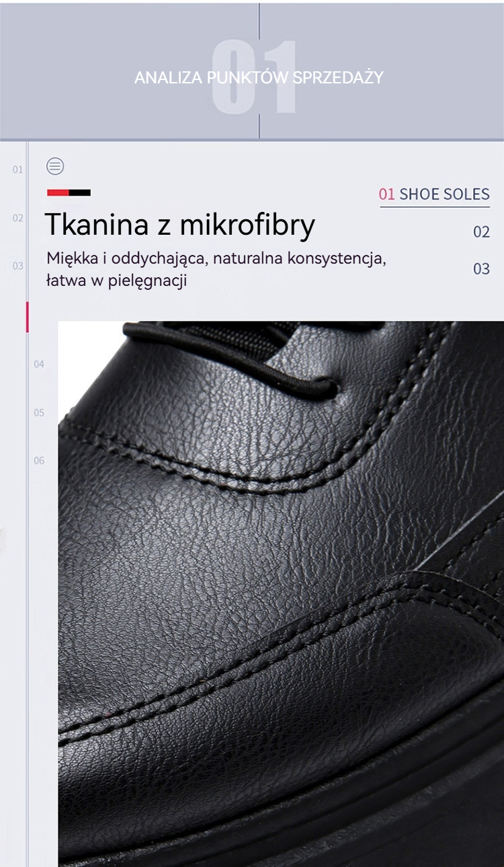Click the large faded 01 header number
The image size is (504, 867).
tap(254, 77)
